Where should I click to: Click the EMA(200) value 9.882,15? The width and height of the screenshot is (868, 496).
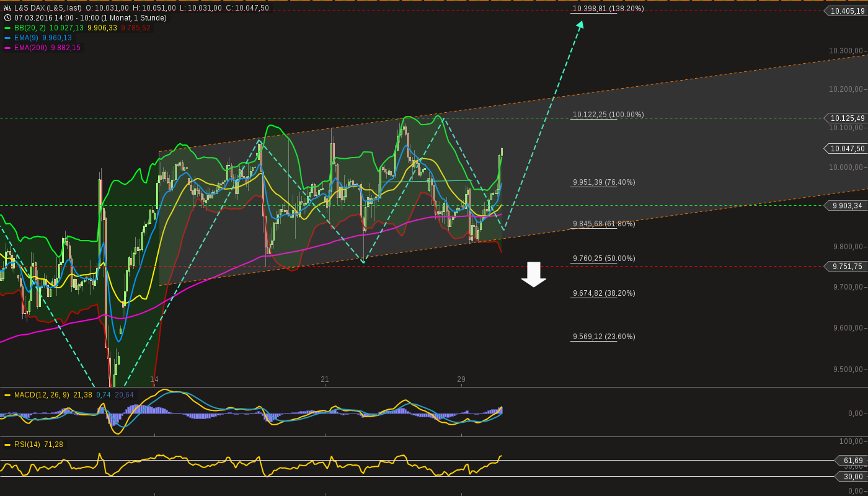click(66, 48)
